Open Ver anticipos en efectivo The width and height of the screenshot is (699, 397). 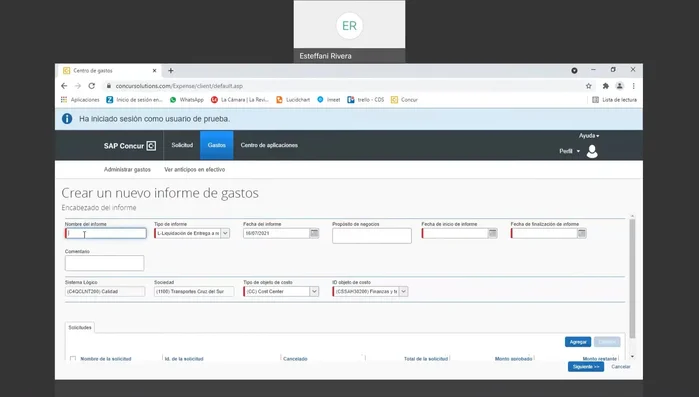(194, 170)
